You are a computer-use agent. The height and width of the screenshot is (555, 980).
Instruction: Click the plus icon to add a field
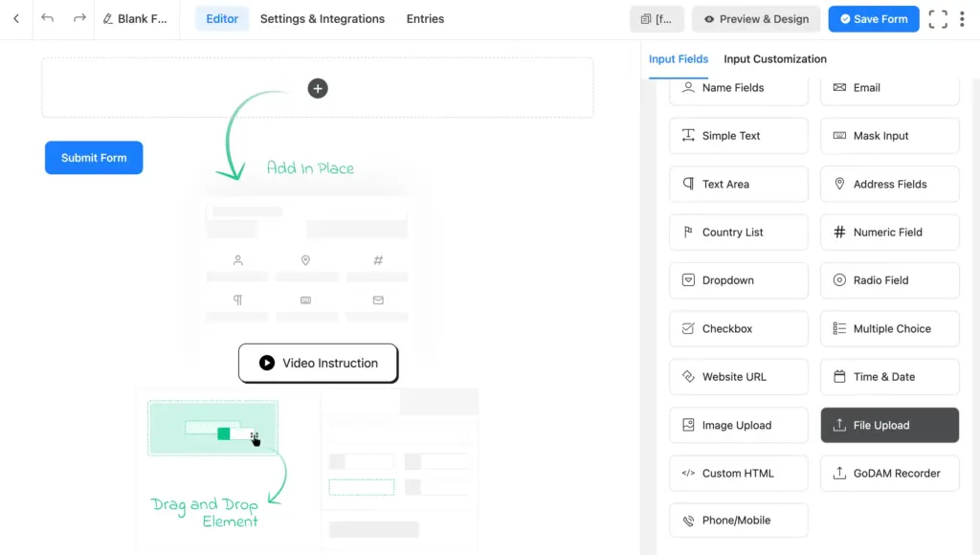click(x=317, y=88)
